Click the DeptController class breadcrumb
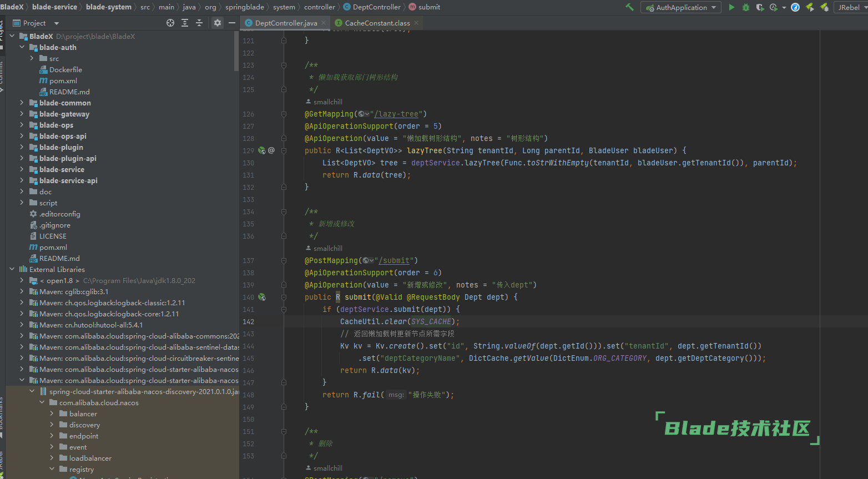The image size is (868, 479). 372,7
